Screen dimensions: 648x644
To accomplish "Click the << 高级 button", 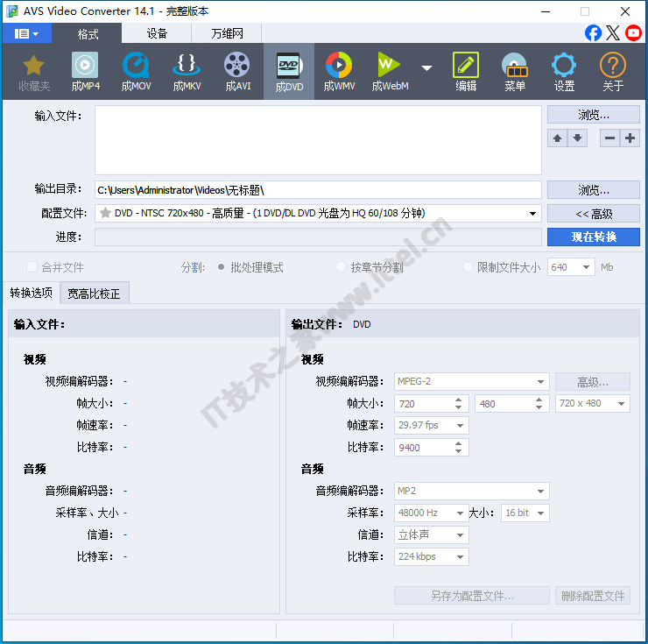I will coord(594,214).
